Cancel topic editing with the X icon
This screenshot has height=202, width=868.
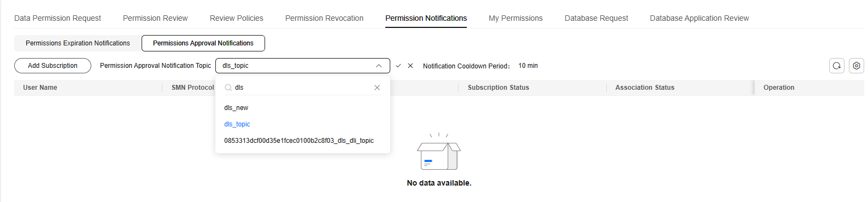410,66
